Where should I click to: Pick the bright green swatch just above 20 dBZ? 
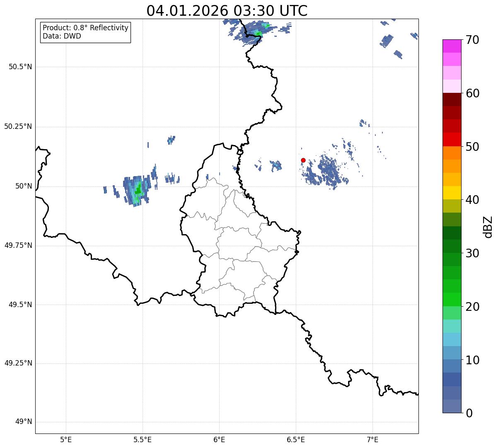pos(452,300)
